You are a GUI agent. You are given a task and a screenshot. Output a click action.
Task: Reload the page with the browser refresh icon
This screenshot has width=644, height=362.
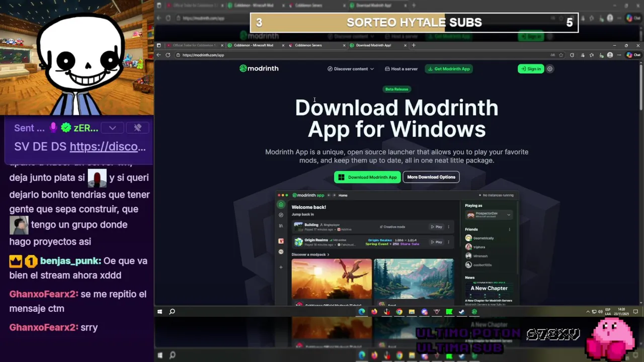[x=168, y=55]
